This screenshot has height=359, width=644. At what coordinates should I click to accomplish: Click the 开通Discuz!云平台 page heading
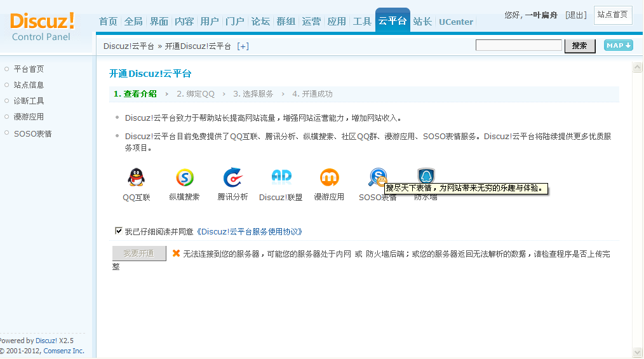pyautogui.click(x=151, y=74)
